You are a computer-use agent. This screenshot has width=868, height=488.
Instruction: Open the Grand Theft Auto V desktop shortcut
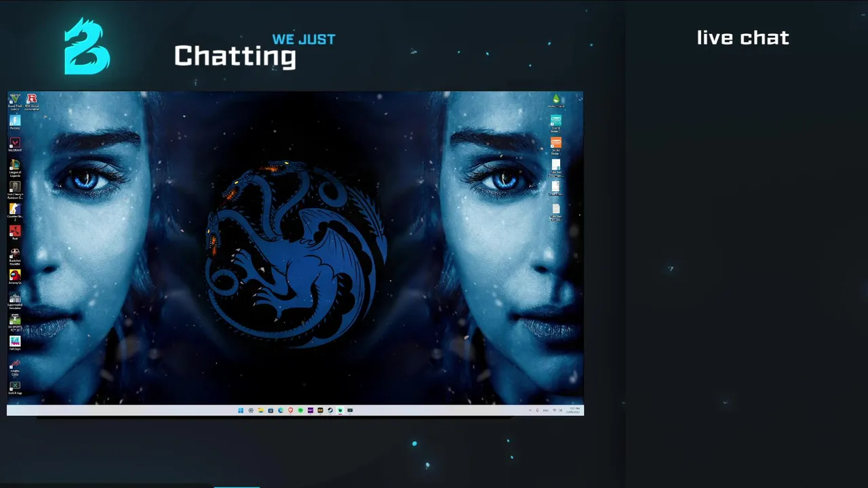14,102
